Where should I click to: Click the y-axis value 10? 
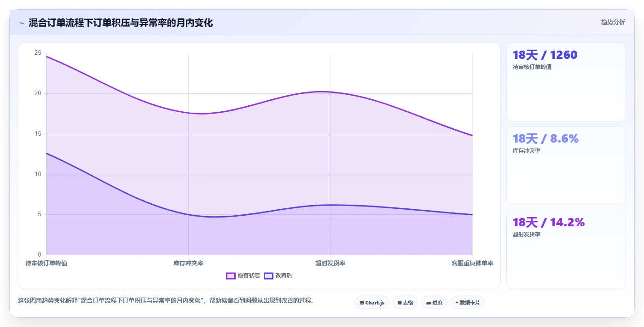(38, 174)
